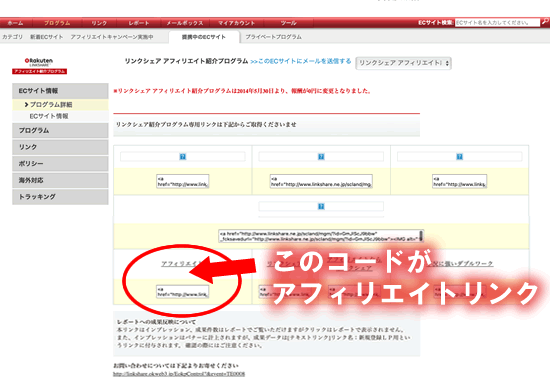
Task: Click the search magnifier icon beside EC site search
Action: coord(545,22)
